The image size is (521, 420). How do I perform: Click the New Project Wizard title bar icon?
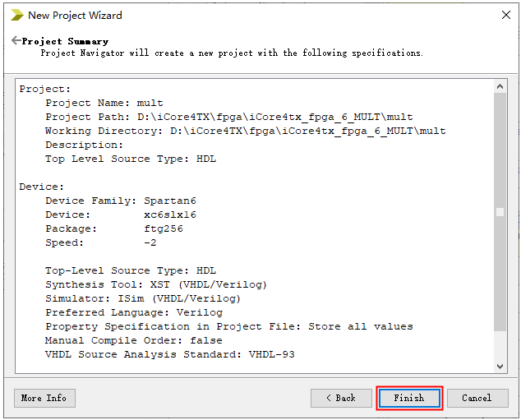point(16,15)
